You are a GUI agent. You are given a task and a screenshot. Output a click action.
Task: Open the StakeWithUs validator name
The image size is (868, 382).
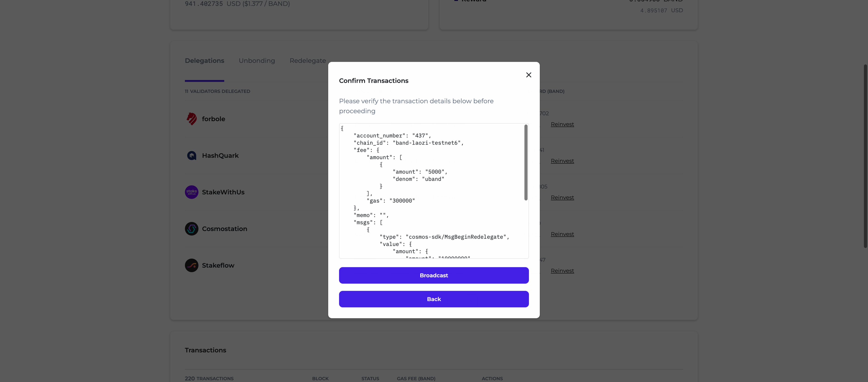(223, 192)
